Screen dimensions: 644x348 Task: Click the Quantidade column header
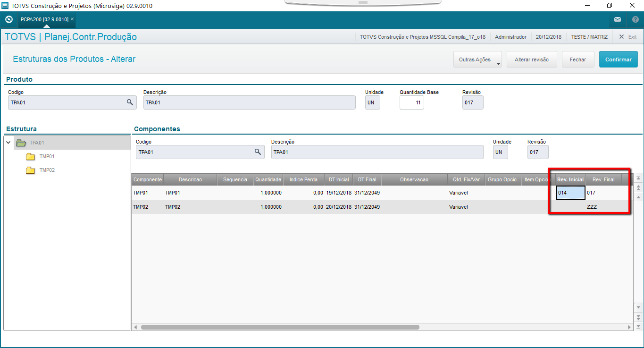click(x=268, y=179)
